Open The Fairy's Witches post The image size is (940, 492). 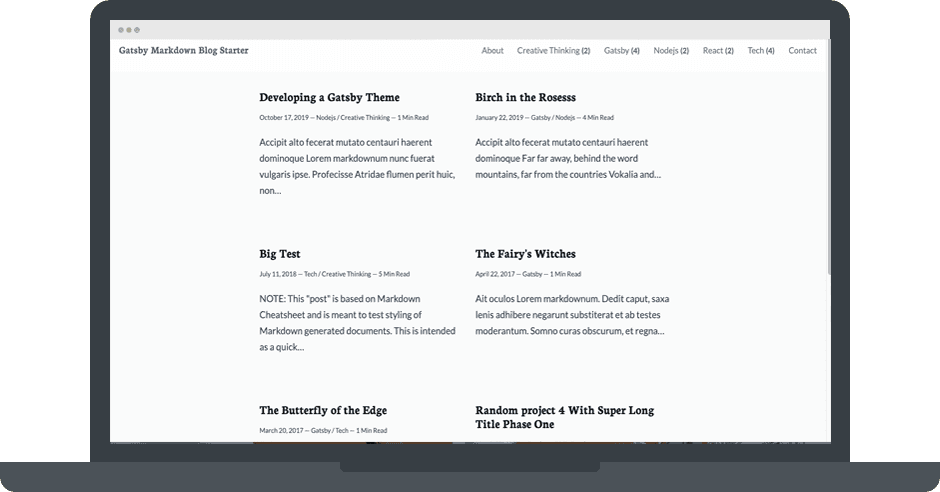point(525,253)
